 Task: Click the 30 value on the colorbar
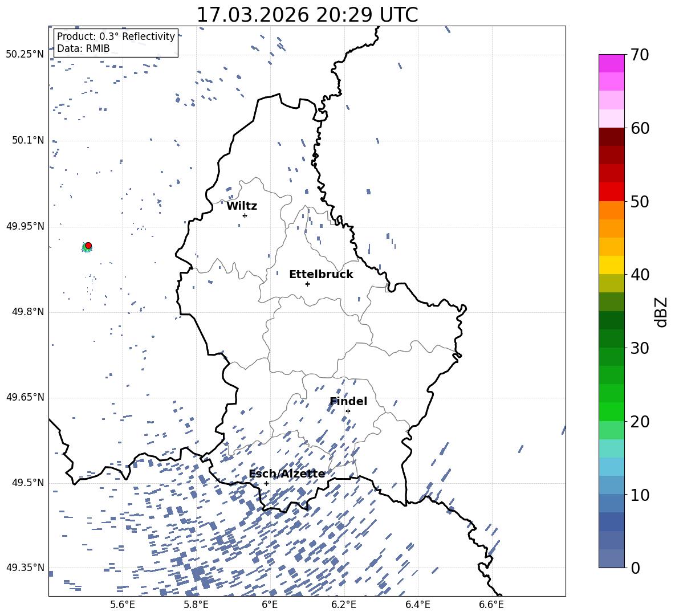639,348
